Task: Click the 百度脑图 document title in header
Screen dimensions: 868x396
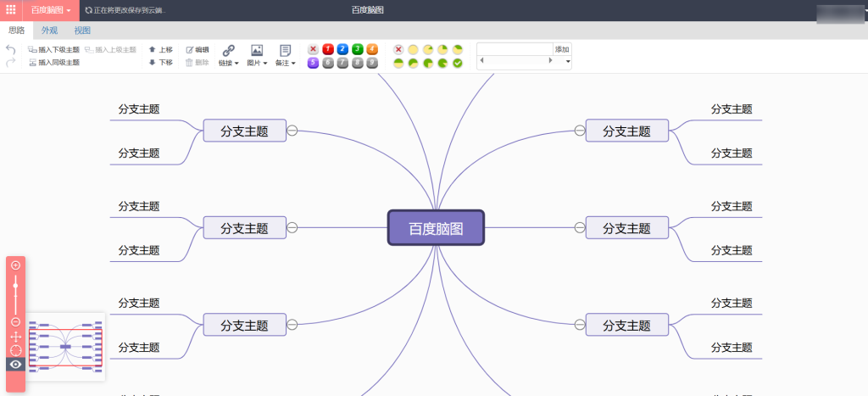Action: click(368, 10)
